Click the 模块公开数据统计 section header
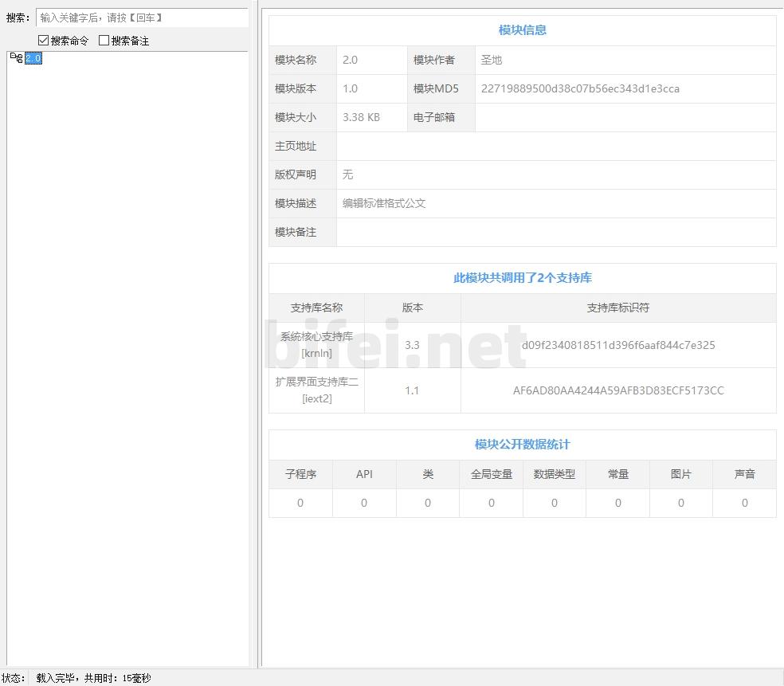This screenshot has height=686, width=784. point(522,445)
